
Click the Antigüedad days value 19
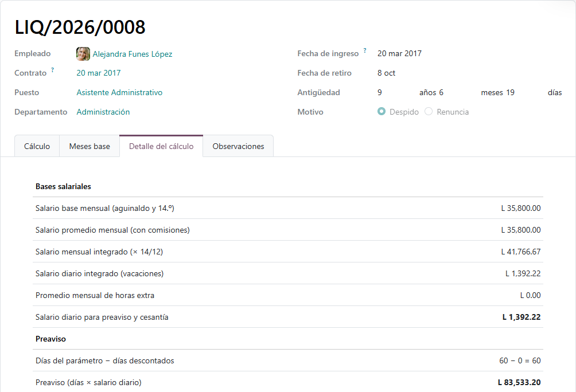pos(510,92)
